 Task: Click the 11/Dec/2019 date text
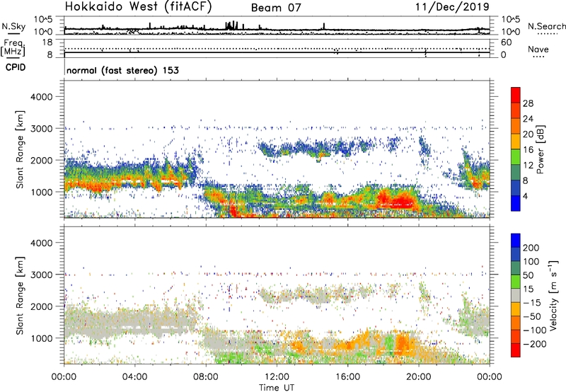[x=452, y=6]
